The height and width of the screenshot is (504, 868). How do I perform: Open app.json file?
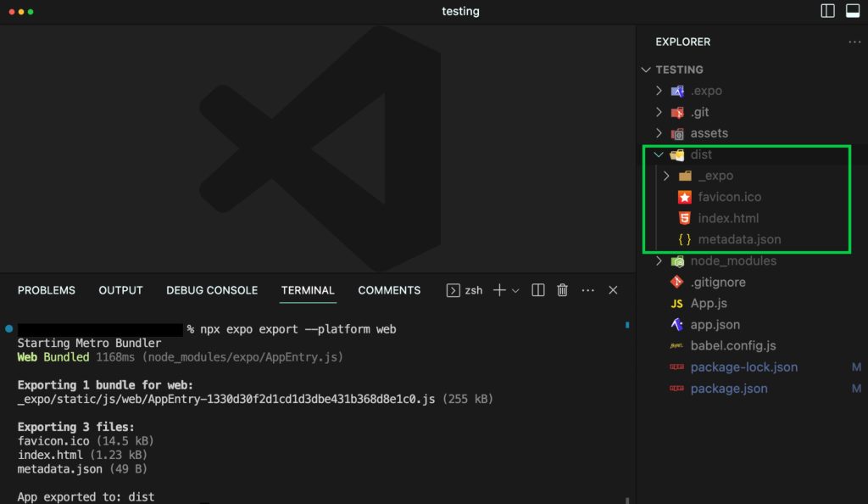(x=715, y=325)
